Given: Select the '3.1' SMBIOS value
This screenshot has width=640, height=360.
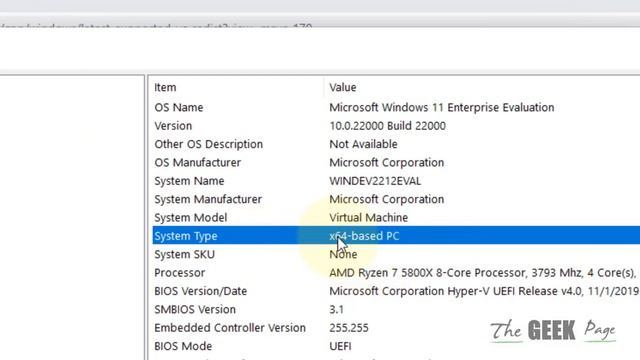Looking at the screenshot, I should [x=336, y=309].
